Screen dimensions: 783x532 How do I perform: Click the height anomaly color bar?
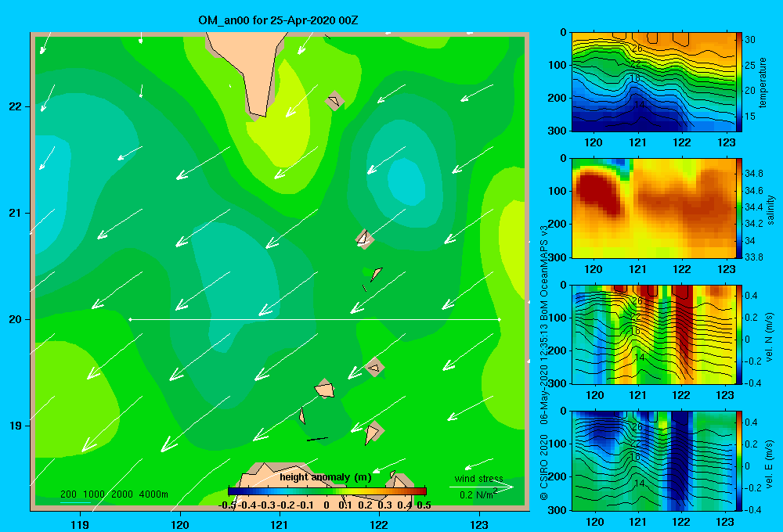[327, 491]
